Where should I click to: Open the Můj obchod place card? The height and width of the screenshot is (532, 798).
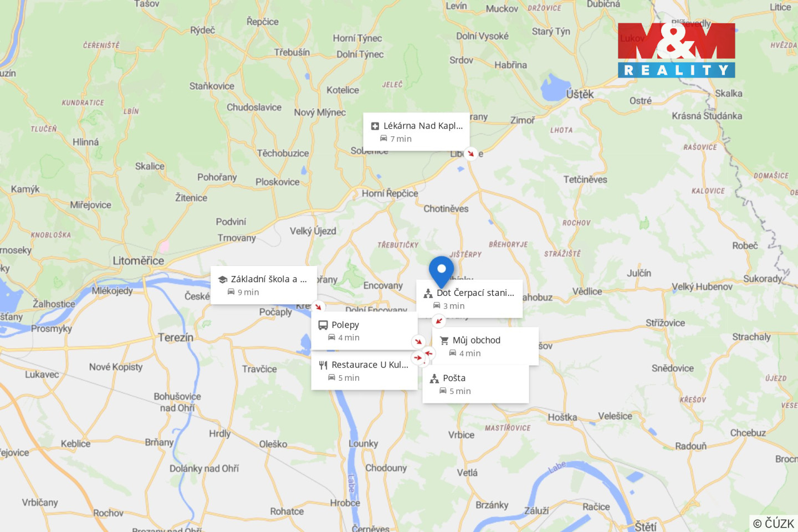(485, 346)
